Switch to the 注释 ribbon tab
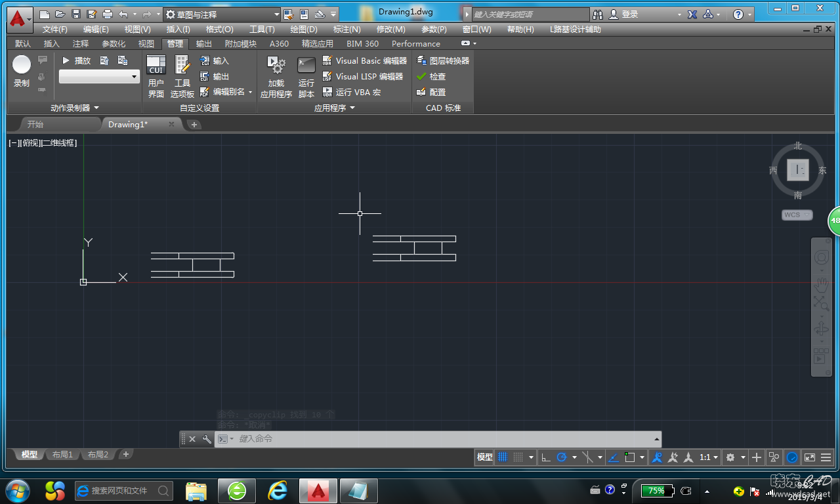Screen dimensions: 840x504 click(81, 44)
